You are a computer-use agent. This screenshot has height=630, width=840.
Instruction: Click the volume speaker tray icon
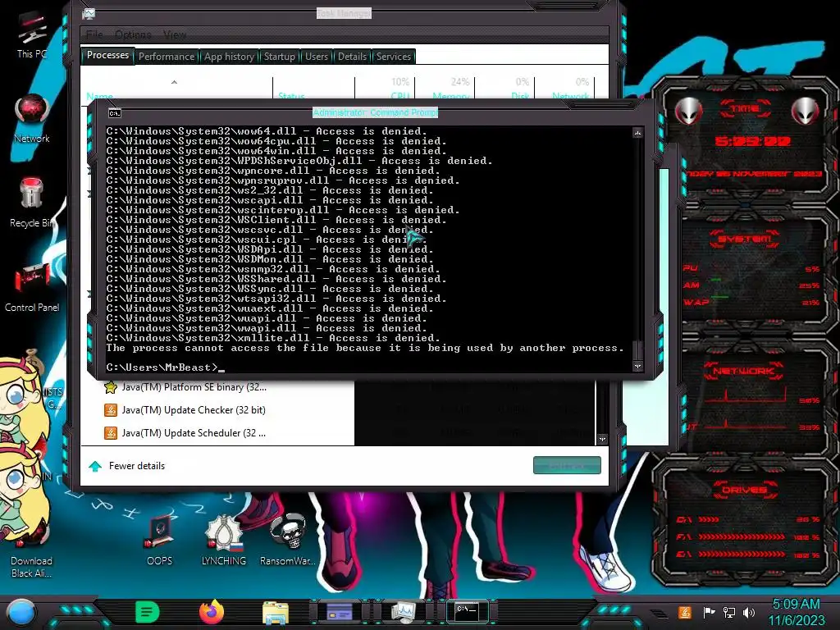tap(749, 612)
